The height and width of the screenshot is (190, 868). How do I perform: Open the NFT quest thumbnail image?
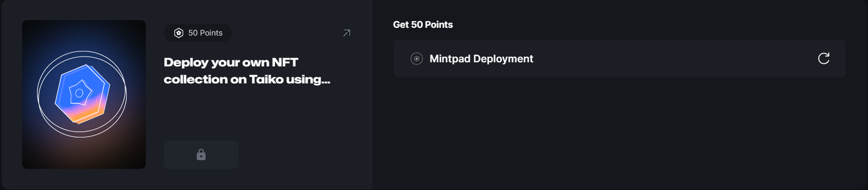(x=84, y=94)
